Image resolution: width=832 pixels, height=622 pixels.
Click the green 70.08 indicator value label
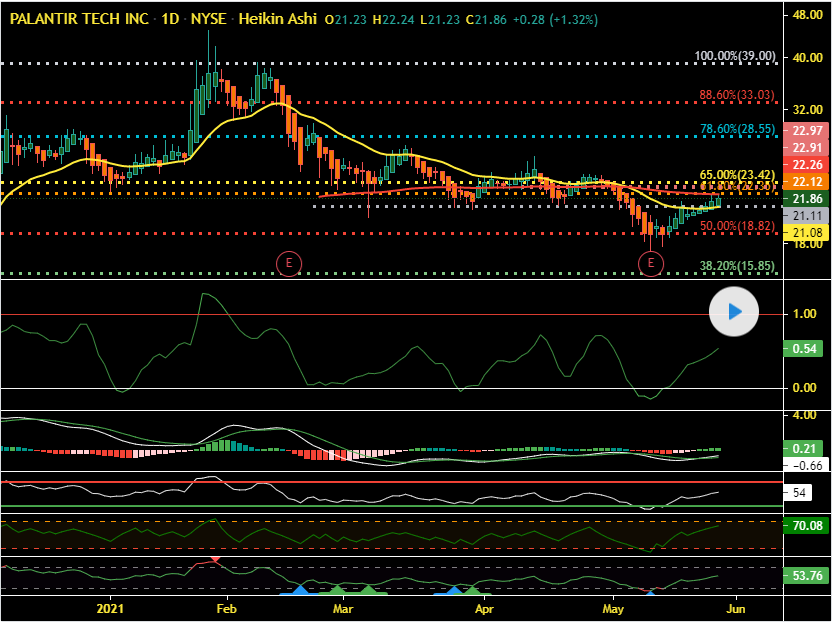point(806,526)
